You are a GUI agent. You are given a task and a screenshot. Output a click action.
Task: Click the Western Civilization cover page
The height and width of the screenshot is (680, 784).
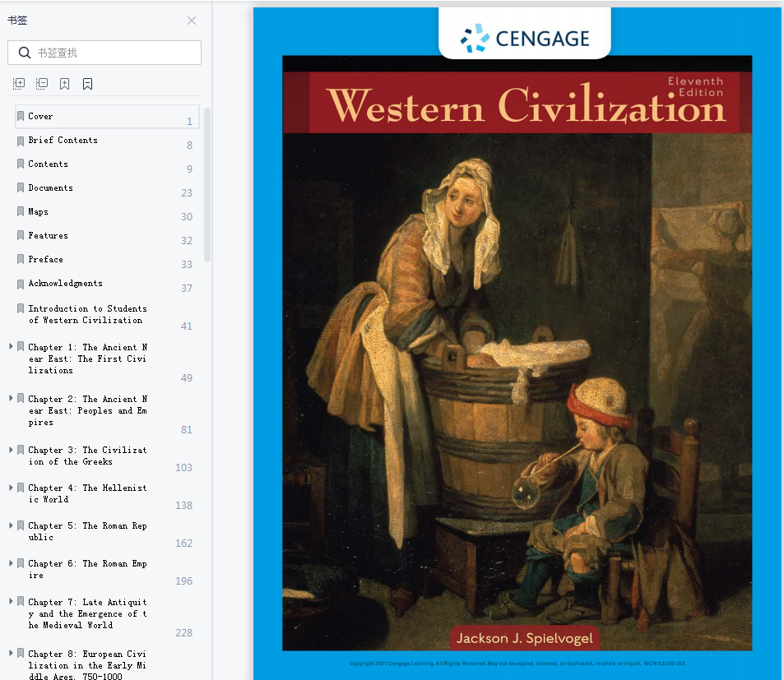pos(517,344)
